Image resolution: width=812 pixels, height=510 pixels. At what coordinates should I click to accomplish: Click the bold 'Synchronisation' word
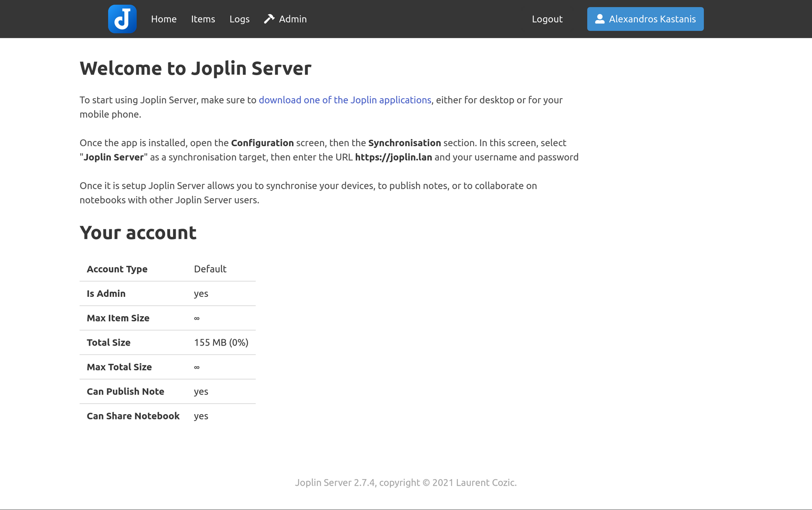click(x=404, y=143)
